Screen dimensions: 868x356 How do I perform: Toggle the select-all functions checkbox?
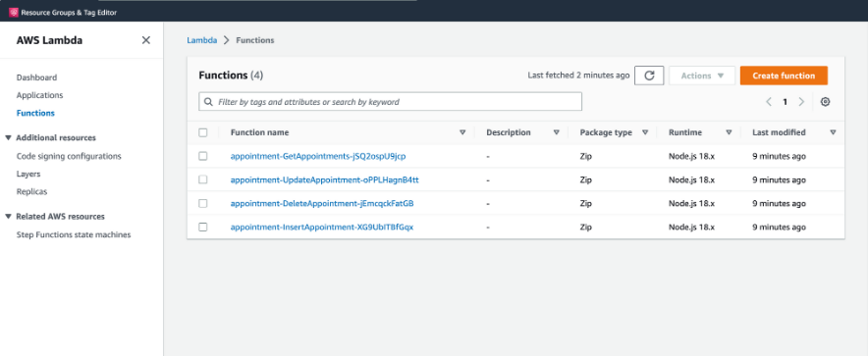(x=203, y=132)
